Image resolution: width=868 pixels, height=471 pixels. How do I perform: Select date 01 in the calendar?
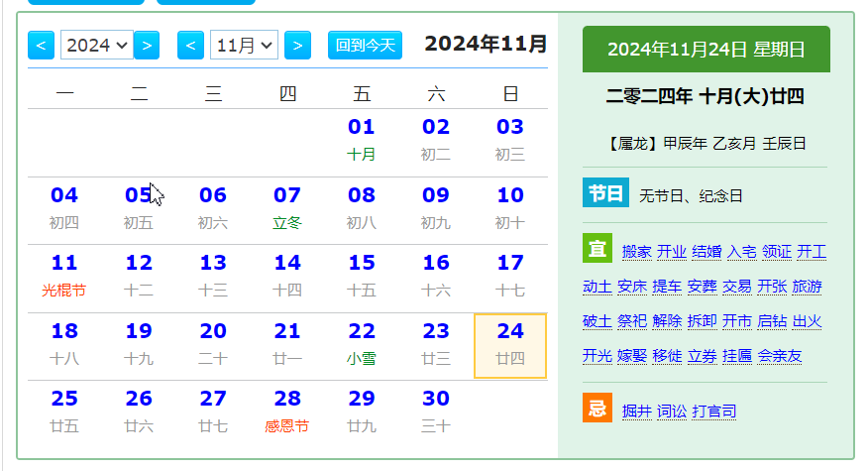click(x=362, y=140)
